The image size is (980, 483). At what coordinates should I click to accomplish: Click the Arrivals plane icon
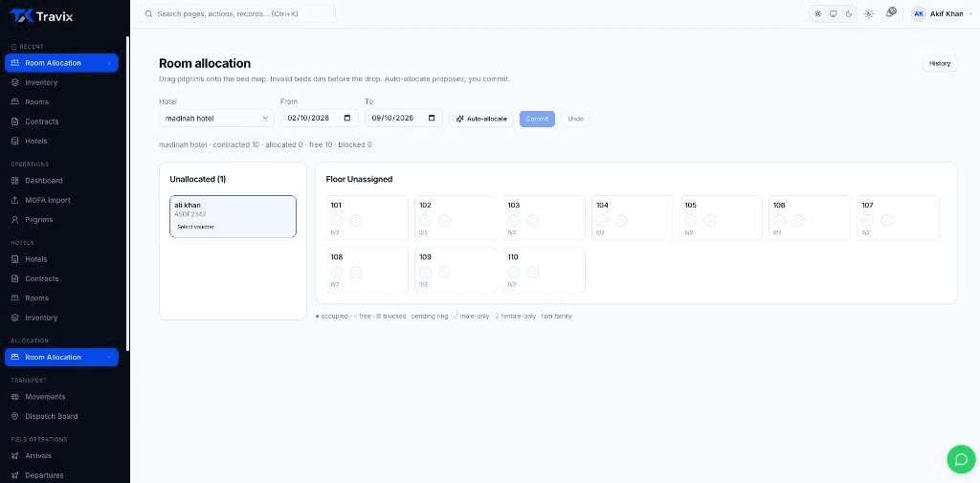15,455
